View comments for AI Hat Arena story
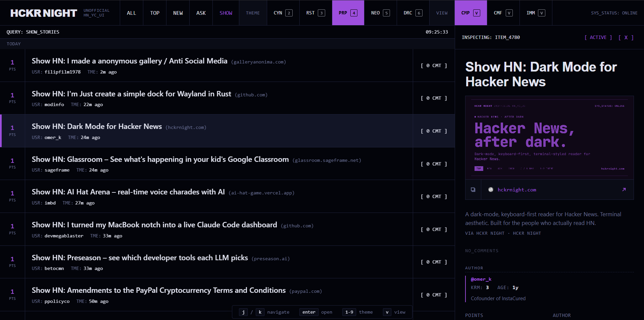Viewport: 644px width, 320px height. pyautogui.click(x=434, y=196)
